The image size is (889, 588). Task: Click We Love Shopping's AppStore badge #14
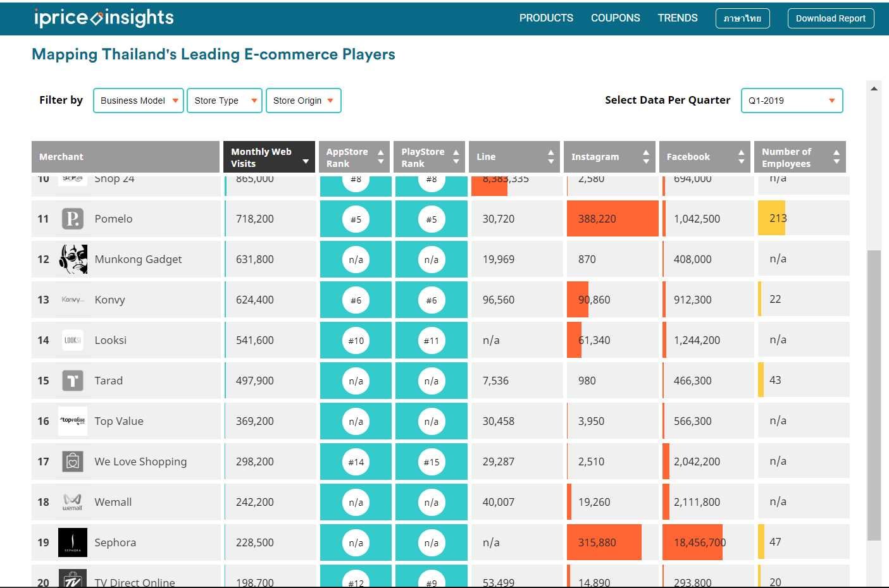tap(356, 462)
